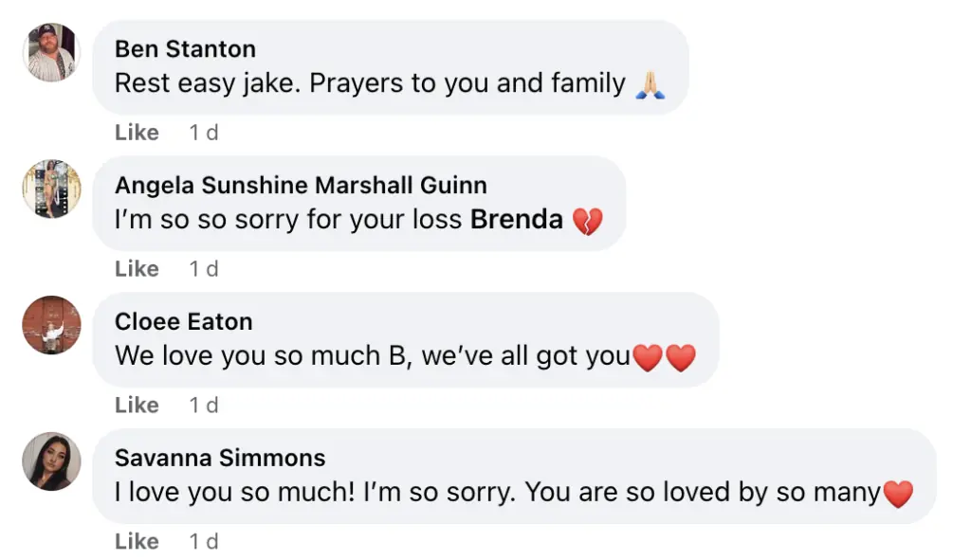971x560 pixels.
Task: Click 1d timestamp under Angela's comment
Action: pos(204,269)
